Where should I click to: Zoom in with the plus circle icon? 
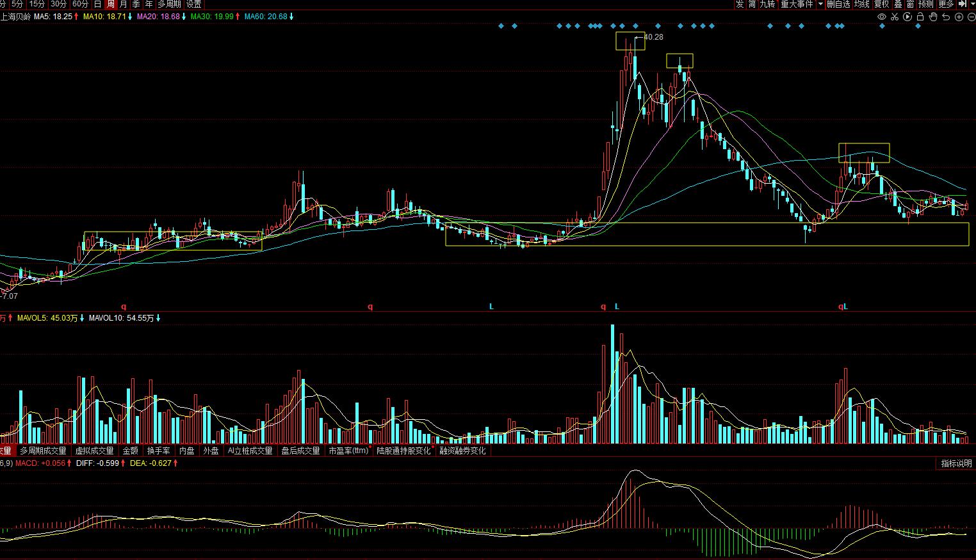(x=959, y=17)
